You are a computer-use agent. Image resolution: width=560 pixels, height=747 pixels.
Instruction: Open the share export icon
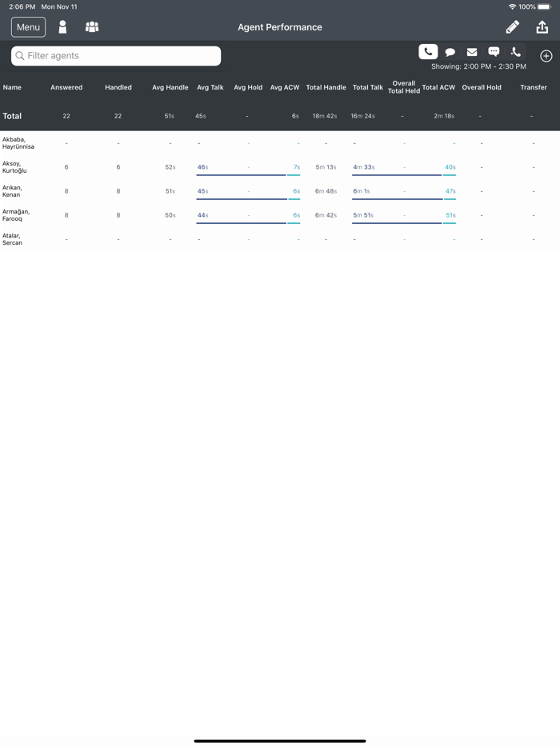tap(542, 27)
